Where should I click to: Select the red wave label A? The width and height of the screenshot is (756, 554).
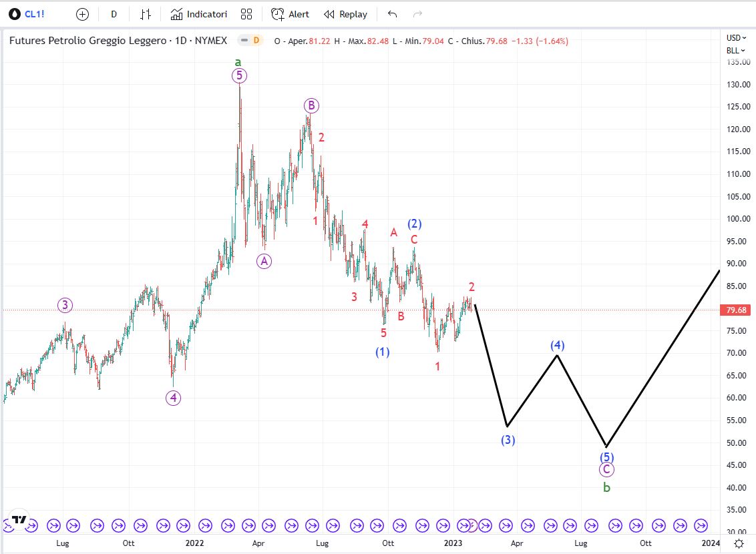(394, 233)
